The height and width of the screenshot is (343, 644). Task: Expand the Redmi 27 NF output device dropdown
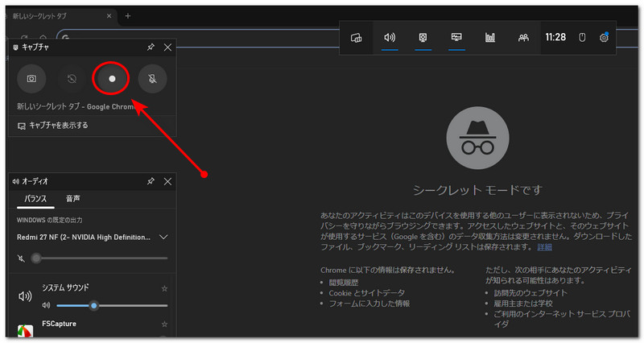pos(163,238)
